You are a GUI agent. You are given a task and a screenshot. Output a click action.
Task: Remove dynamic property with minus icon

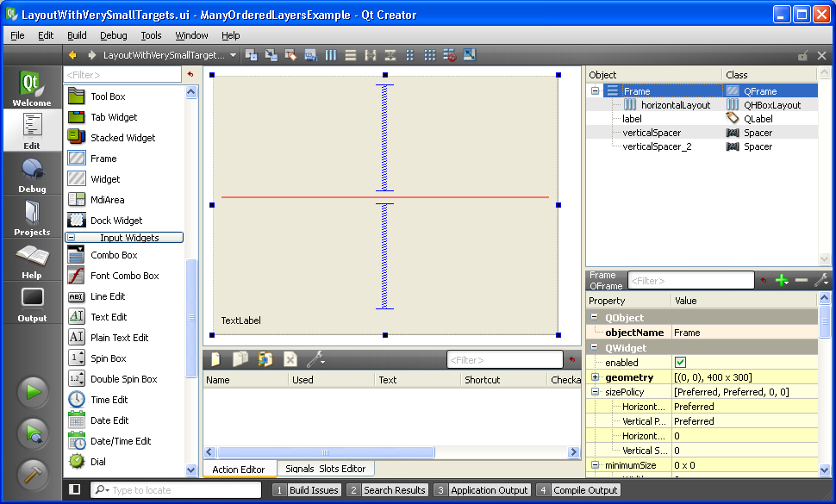[802, 280]
